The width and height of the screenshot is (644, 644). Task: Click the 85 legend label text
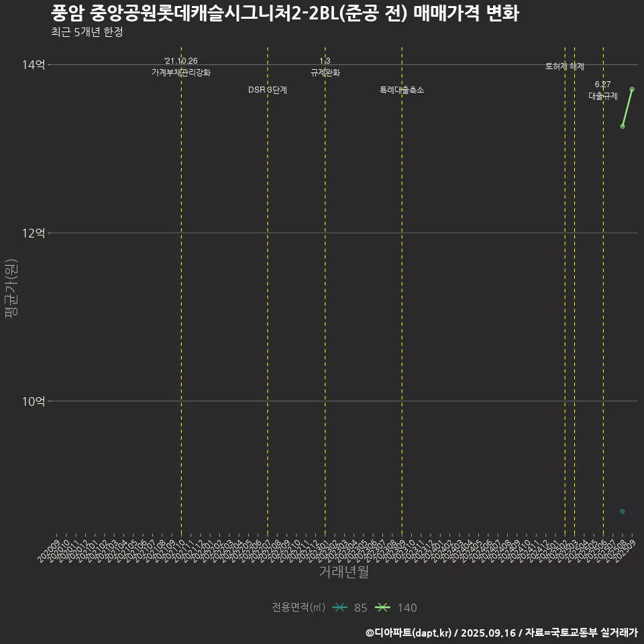(361, 608)
